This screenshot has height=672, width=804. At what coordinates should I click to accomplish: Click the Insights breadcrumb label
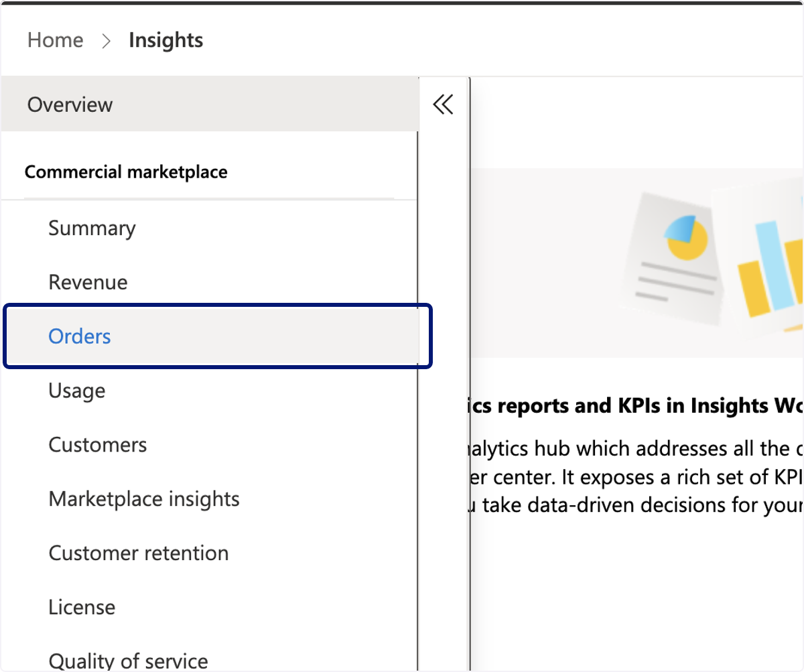(165, 40)
